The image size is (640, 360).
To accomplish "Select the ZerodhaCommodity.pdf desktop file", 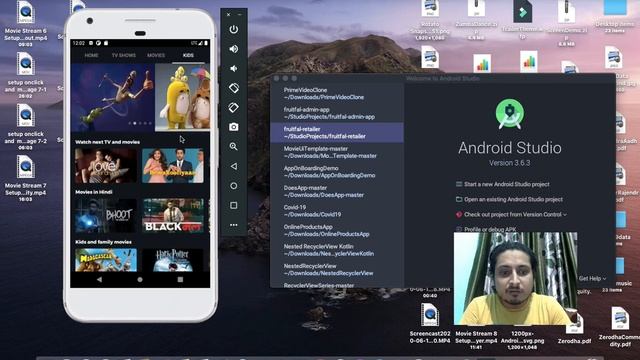I will (620, 327).
